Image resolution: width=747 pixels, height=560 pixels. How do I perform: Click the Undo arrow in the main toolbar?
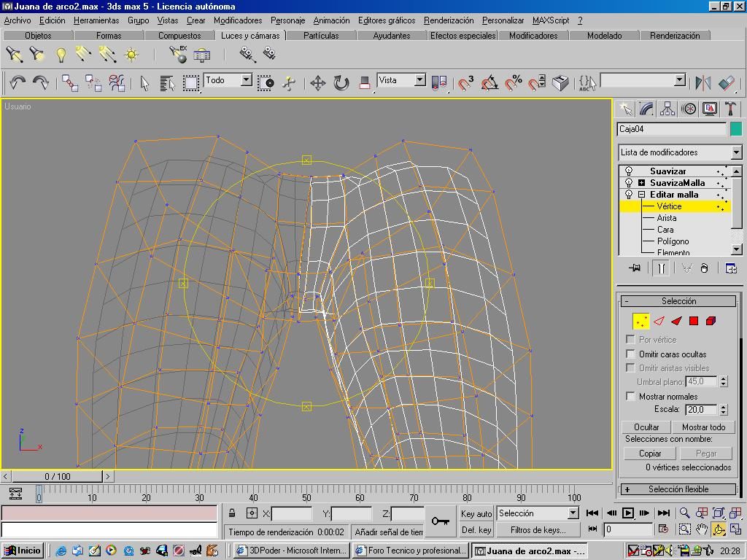[x=18, y=83]
